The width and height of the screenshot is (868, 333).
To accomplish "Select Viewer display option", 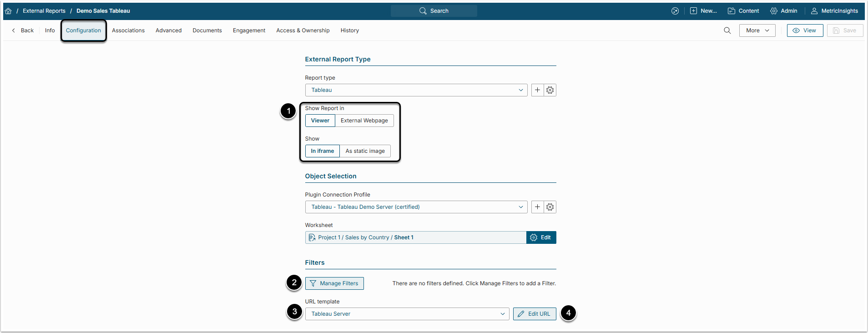I will pyautogui.click(x=320, y=121).
